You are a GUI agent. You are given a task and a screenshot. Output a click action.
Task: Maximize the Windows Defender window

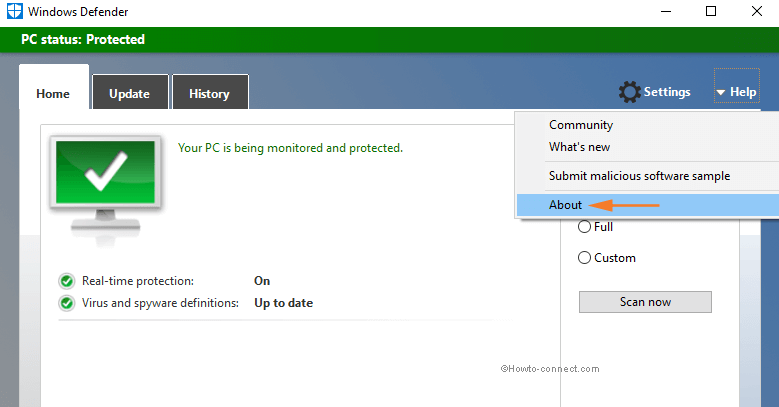point(711,11)
